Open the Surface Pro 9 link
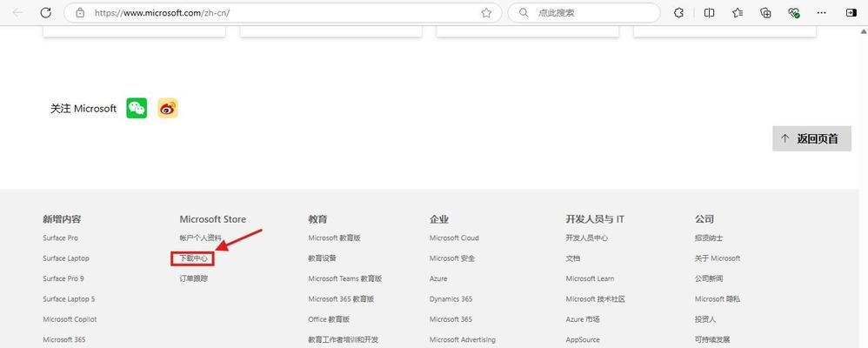The width and height of the screenshot is (868, 348). (63, 278)
